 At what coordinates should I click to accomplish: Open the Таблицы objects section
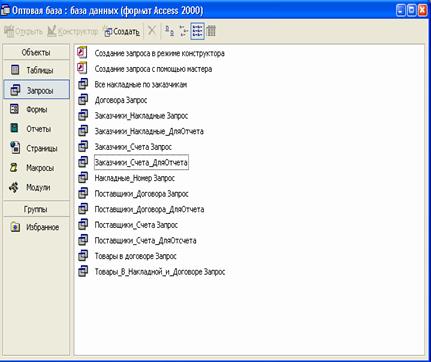37,70
